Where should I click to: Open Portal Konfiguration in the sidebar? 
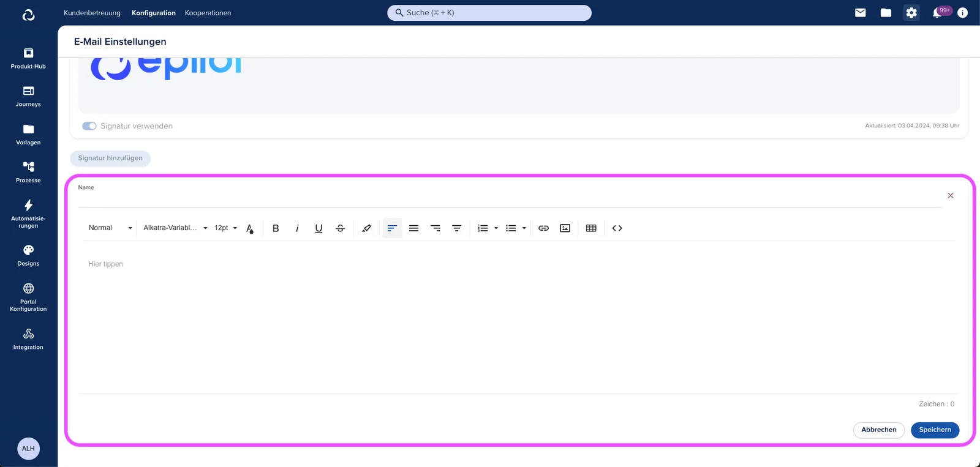[28, 297]
